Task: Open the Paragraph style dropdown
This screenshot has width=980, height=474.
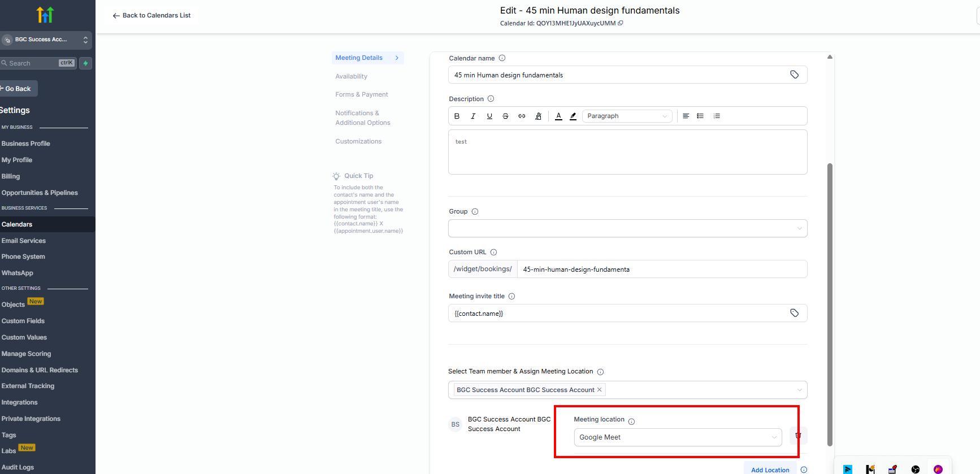Action: [x=627, y=116]
